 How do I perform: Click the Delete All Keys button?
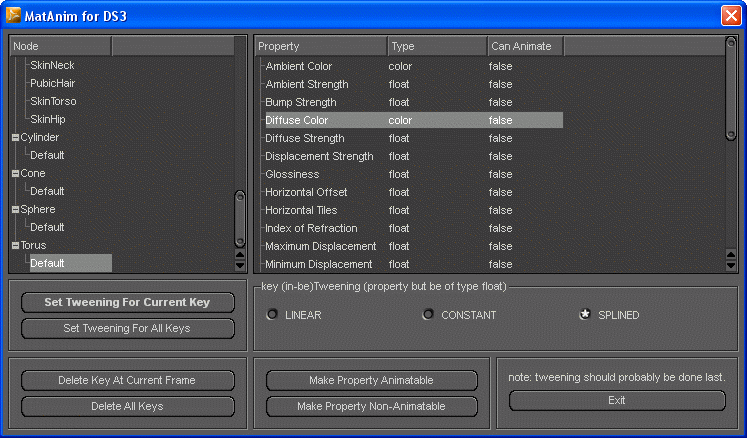tap(128, 406)
